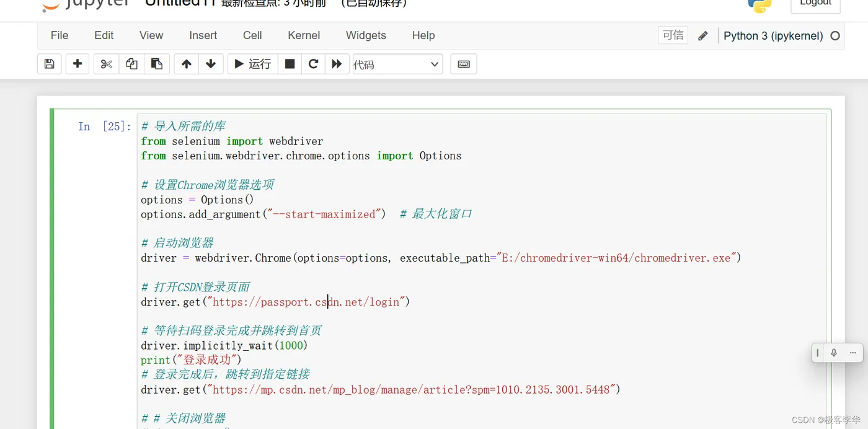
Task: Move the selected cell up
Action: [x=186, y=64]
